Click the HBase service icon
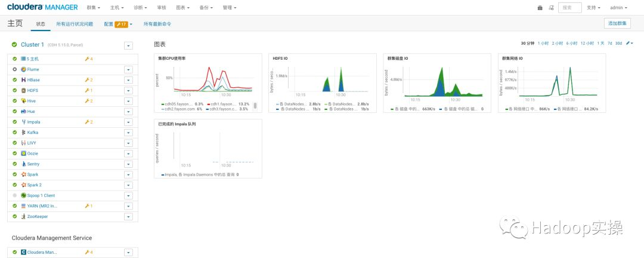Image resolution: width=644 pixels, height=258 pixels. (x=24, y=80)
